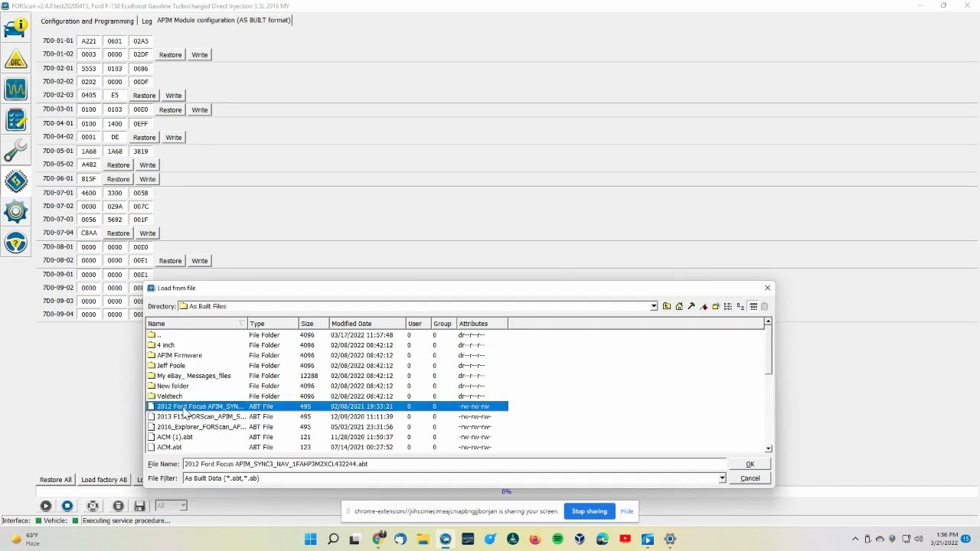
Task: Click value field A221 in row 7D0-01-01
Action: (x=89, y=41)
